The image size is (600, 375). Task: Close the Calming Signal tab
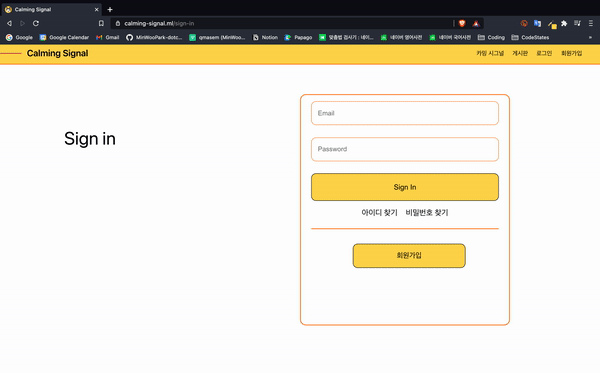96,10
